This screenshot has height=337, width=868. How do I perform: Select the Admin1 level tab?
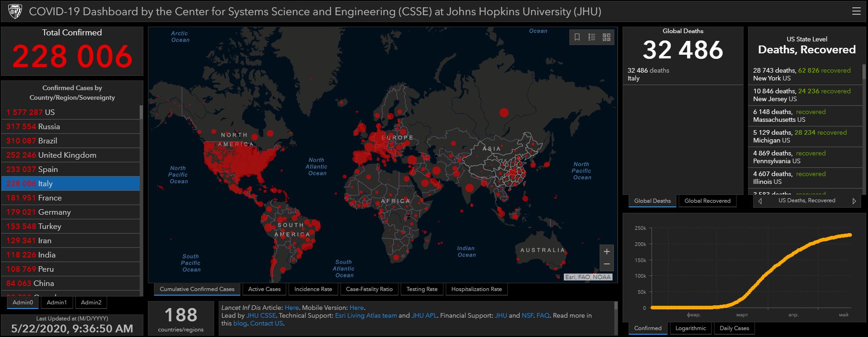point(57,303)
